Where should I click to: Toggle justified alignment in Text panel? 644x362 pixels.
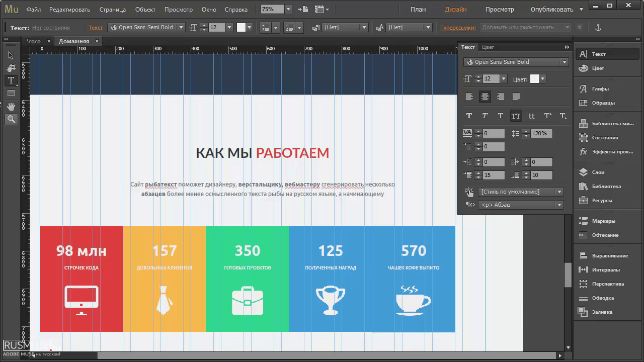point(516,97)
